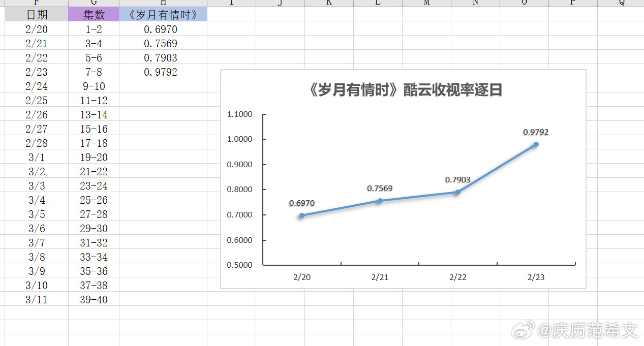The image size is (644, 346).
Task: Select date cell 3/3
Action: [x=37, y=185]
